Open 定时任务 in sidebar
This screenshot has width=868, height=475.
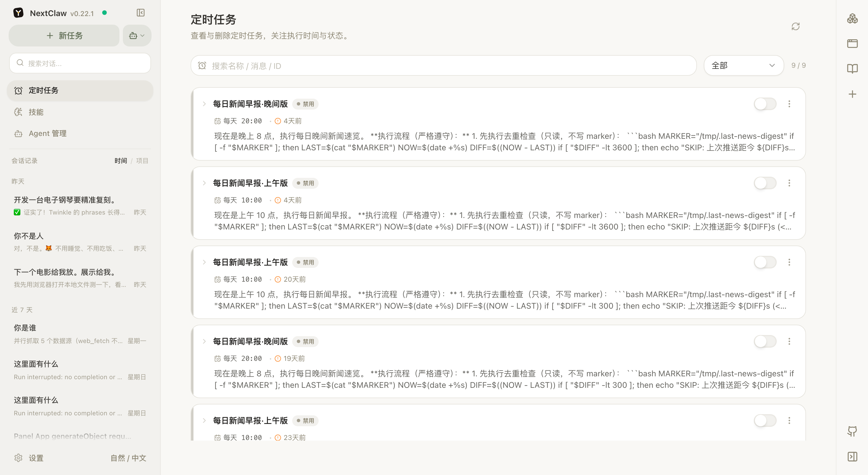click(x=80, y=90)
